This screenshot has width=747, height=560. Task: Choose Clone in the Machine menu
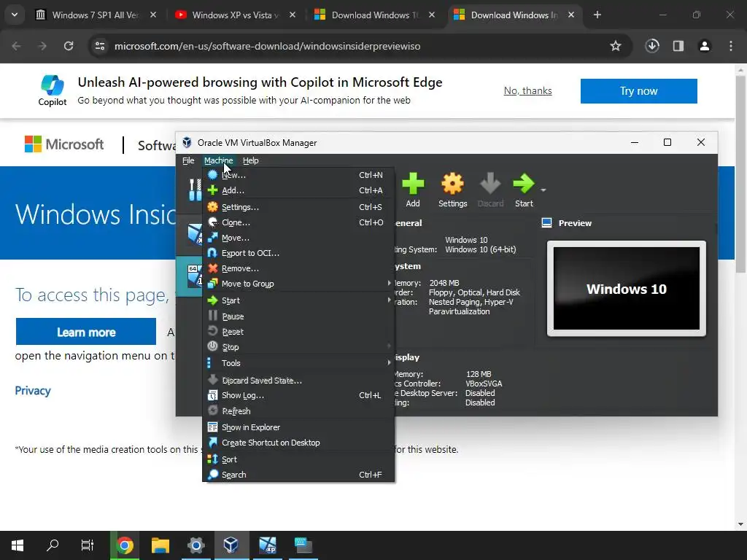coord(298,222)
